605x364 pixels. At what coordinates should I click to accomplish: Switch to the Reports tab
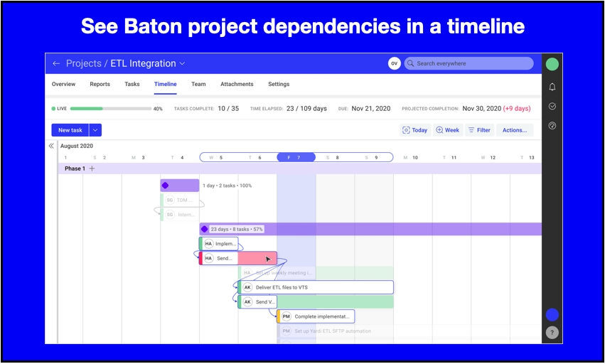click(100, 84)
